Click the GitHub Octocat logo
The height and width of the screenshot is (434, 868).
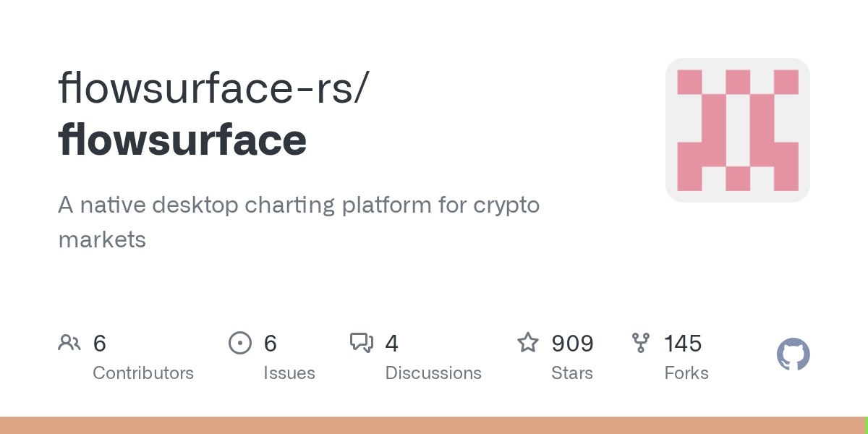coord(793,354)
